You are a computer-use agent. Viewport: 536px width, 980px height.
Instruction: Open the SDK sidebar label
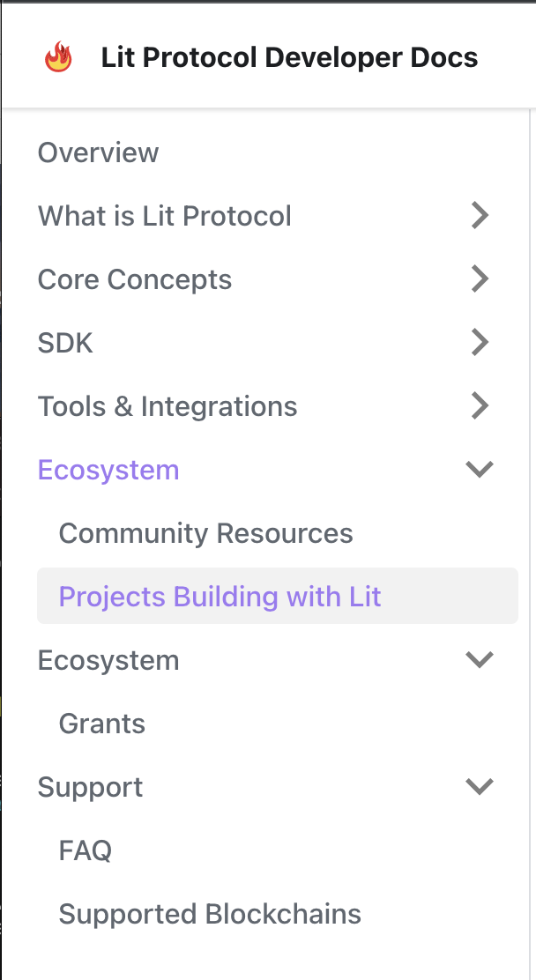(65, 343)
